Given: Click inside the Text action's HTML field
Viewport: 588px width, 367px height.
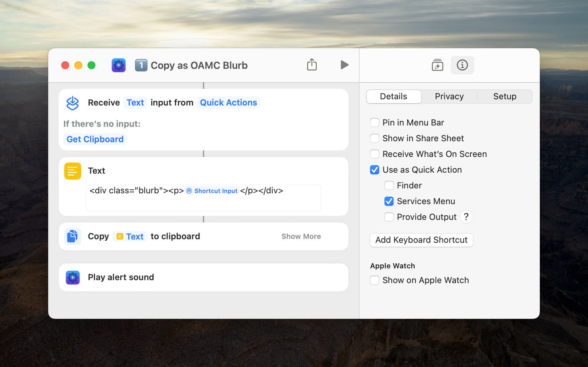Looking at the screenshot, I should (203, 202).
